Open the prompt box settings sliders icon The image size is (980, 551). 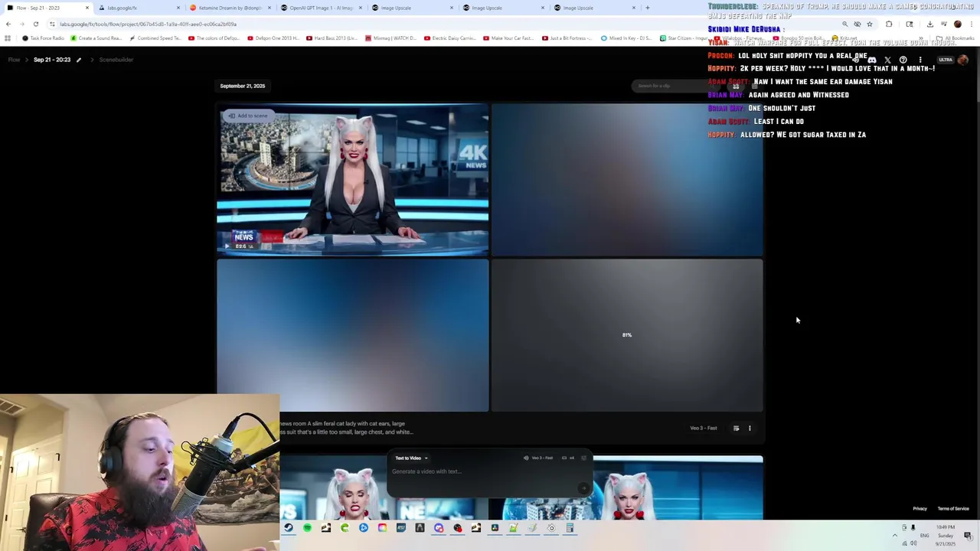tap(583, 458)
